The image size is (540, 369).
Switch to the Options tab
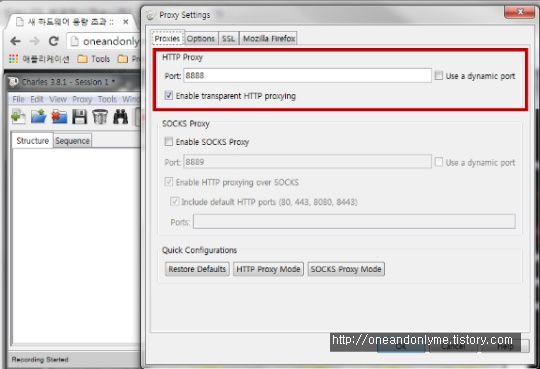201,38
